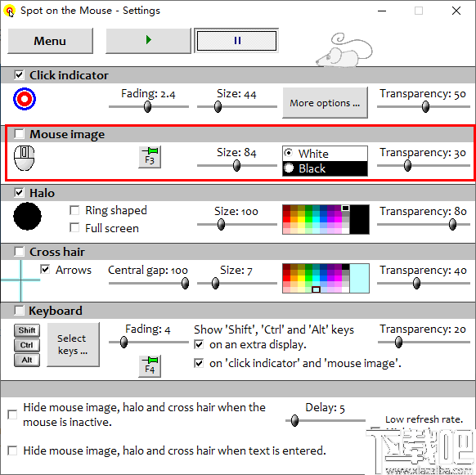Toggle 'on click indicator and mouse image' checkbox
Image resolution: width=476 pixels, height=475 pixels.
click(199, 363)
